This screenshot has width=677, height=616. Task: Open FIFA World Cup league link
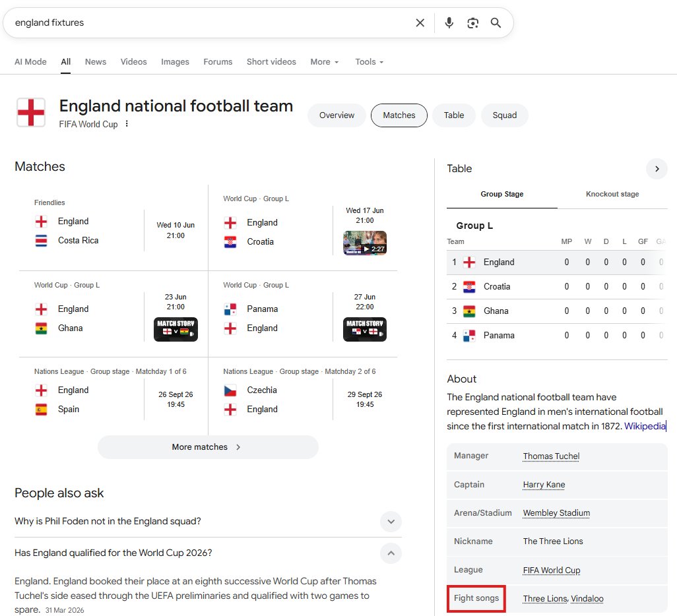coord(552,570)
